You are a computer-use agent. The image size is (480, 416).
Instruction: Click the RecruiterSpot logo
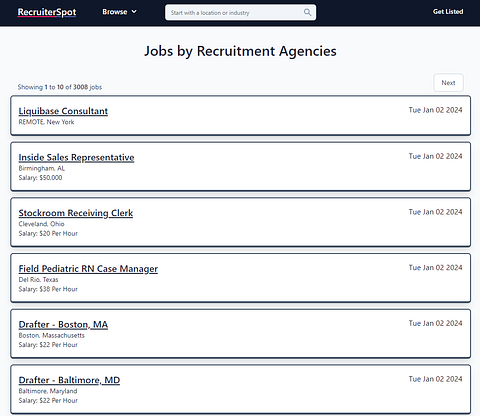(x=47, y=12)
